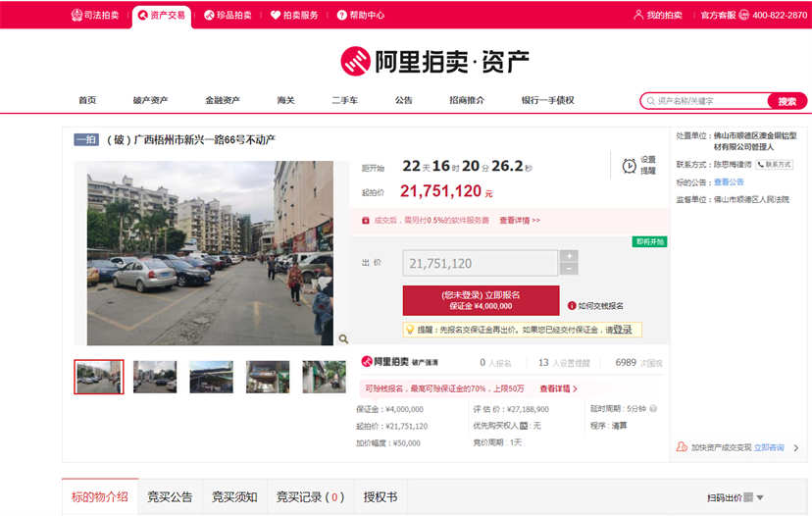Screen dimensions: 812x516
Task: Switch to 标的物介绍 tab
Action: coord(100,496)
